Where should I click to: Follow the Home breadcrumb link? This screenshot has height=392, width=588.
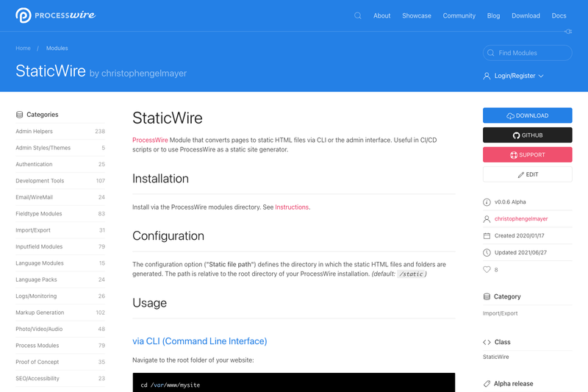coord(23,49)
